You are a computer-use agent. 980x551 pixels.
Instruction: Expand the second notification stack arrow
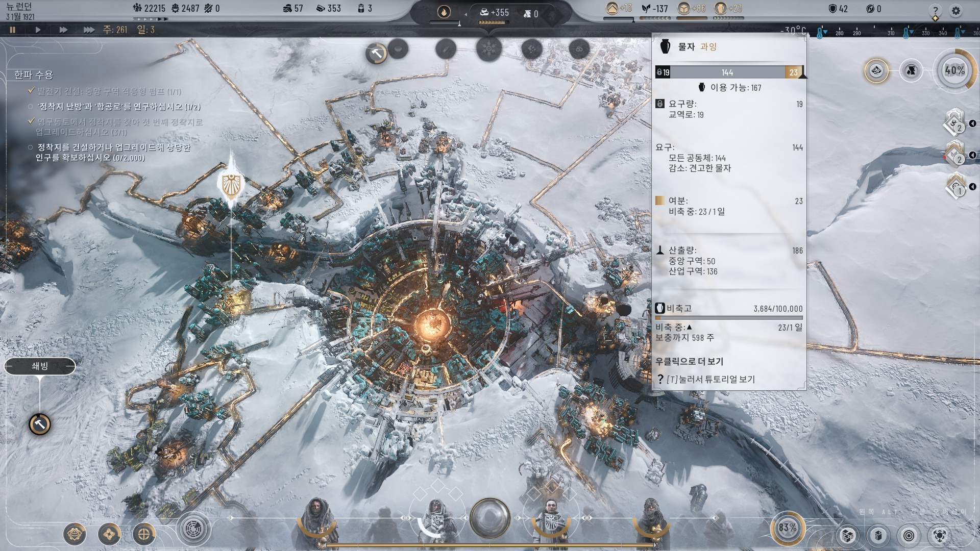click(x=972, y=155)
